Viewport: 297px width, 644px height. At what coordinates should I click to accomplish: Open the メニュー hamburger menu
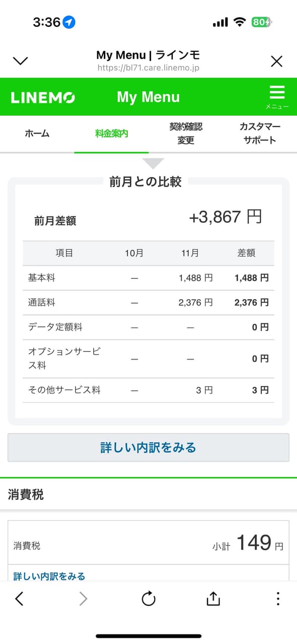pos(277,96)
